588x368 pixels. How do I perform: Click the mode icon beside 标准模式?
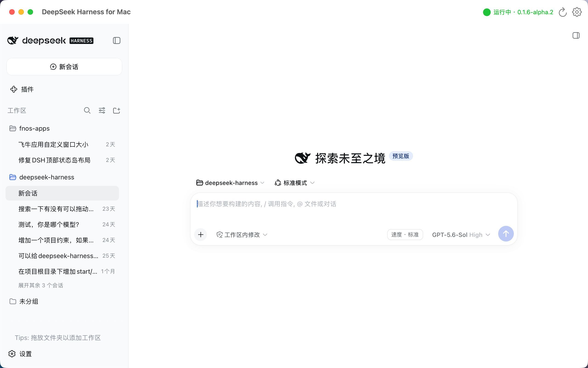[x=278, y=183]
